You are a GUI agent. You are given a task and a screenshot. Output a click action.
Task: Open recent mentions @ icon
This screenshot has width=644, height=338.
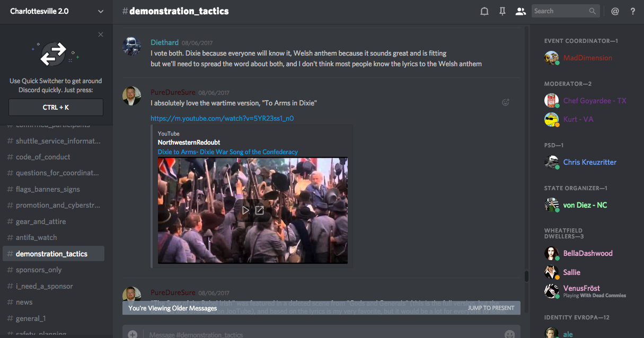[615, 11]
